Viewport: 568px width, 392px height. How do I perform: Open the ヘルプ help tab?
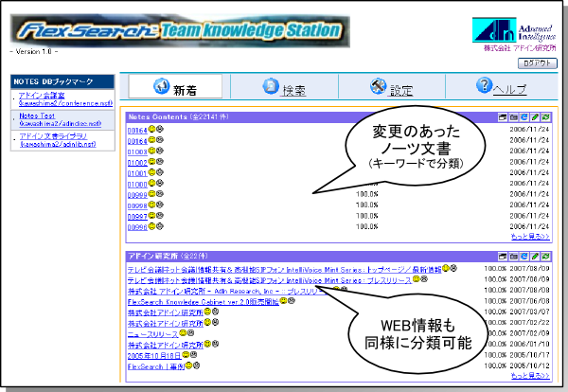click(502, 86)
